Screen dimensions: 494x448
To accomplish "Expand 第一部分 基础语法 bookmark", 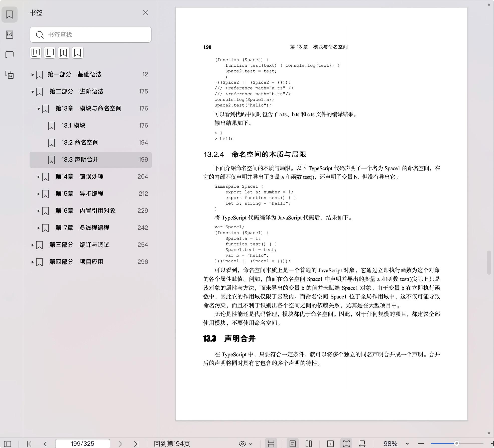I will 33,74.
